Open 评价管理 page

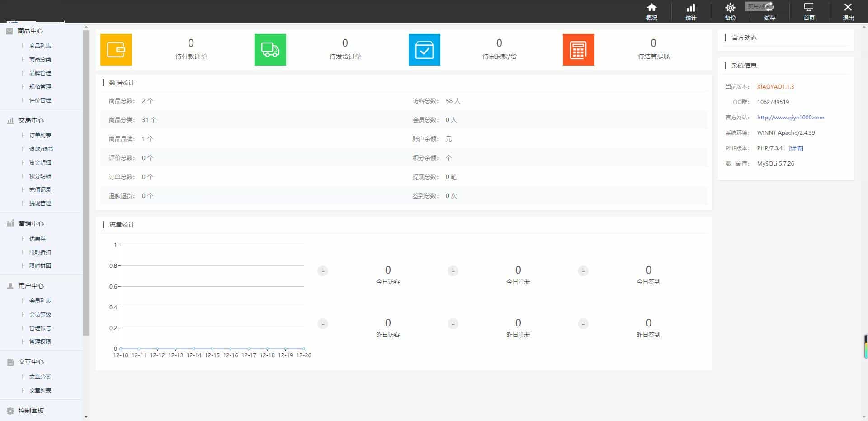point(40,100)
